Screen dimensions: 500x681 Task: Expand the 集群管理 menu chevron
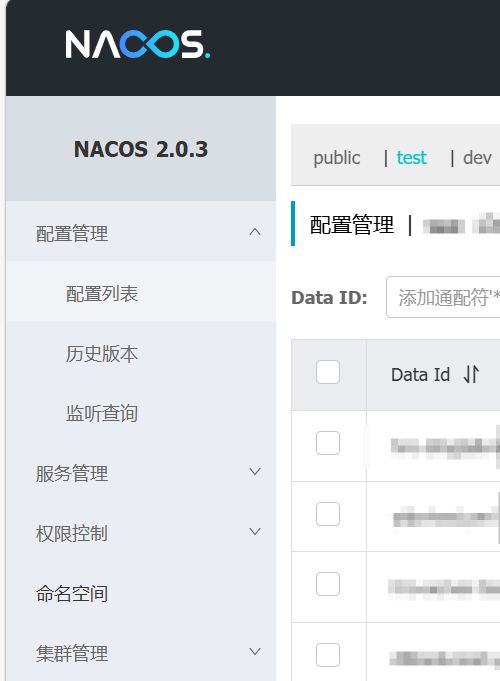click(x=255, y=651)
